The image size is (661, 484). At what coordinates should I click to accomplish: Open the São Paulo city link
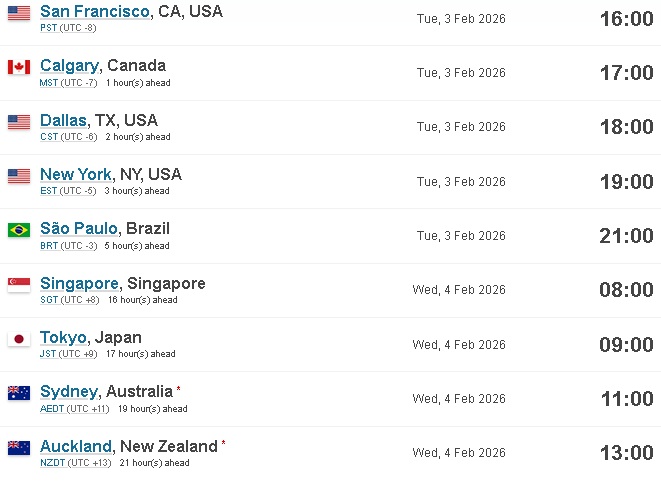(79, 229)
